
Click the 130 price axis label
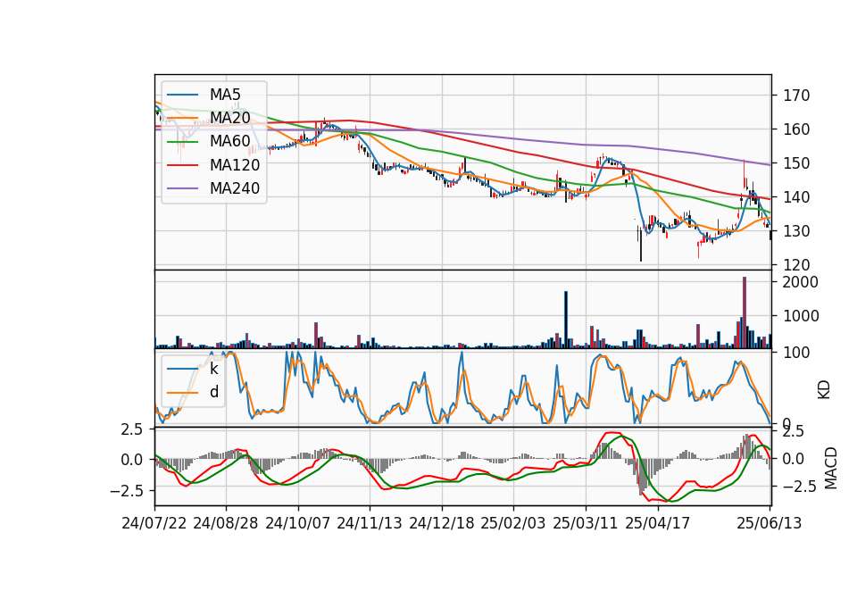796,231
